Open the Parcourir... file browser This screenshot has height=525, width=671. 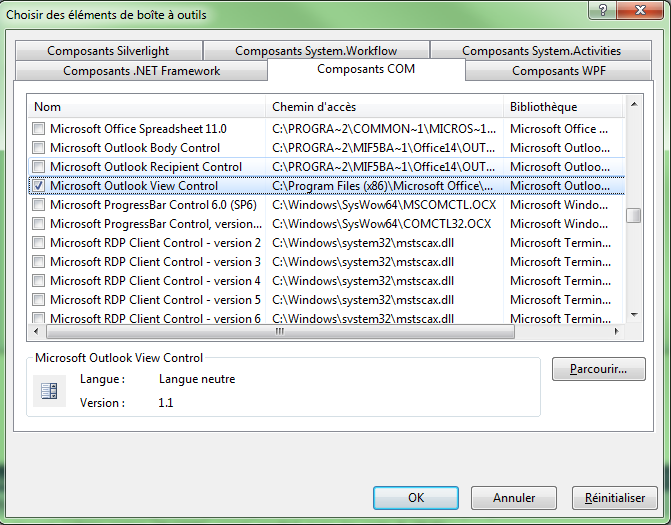pyautogui.click(x=598, y=369)
